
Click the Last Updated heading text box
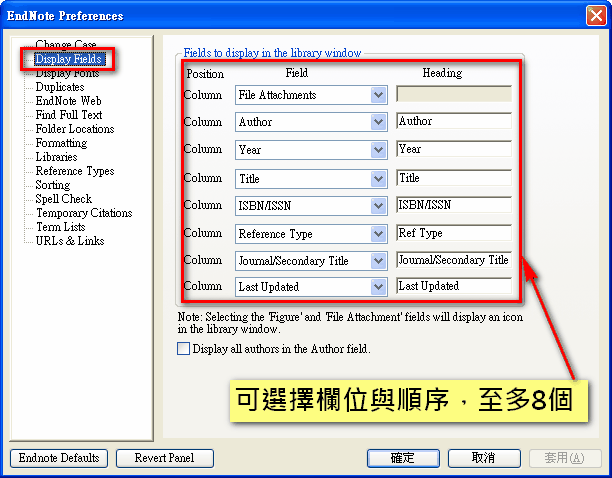[454, 286]
